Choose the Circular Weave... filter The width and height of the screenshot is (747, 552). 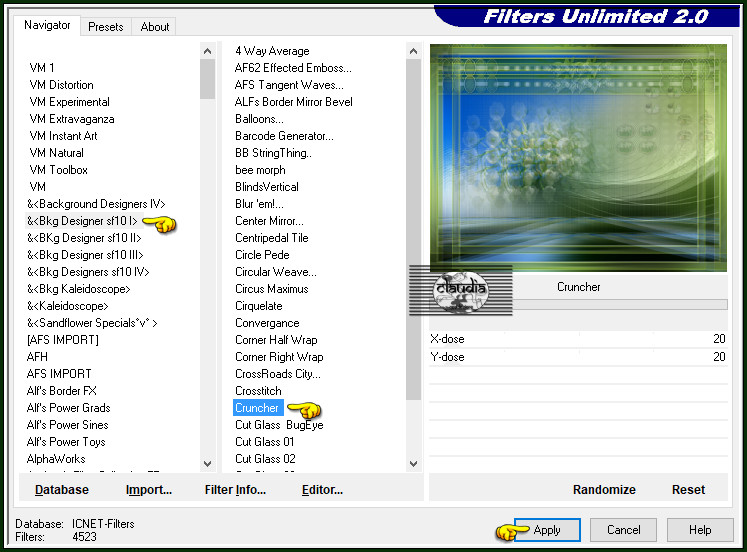pos(275,272)
